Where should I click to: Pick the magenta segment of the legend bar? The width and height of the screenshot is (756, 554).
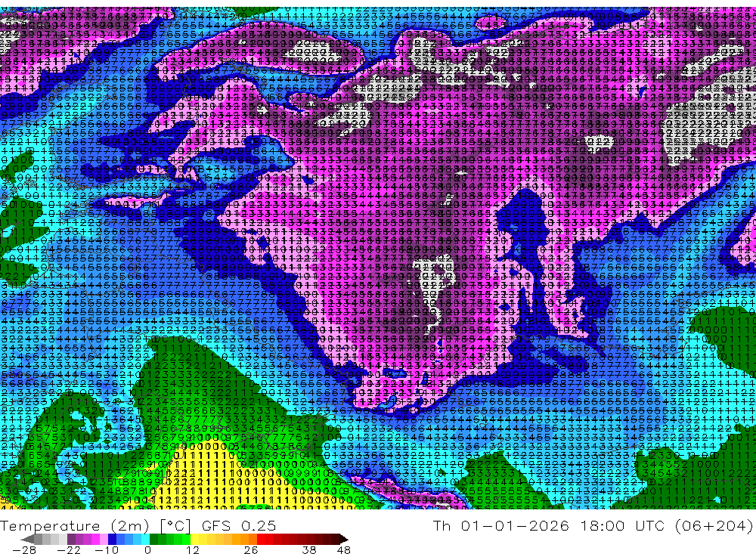[x=95, y=539]
